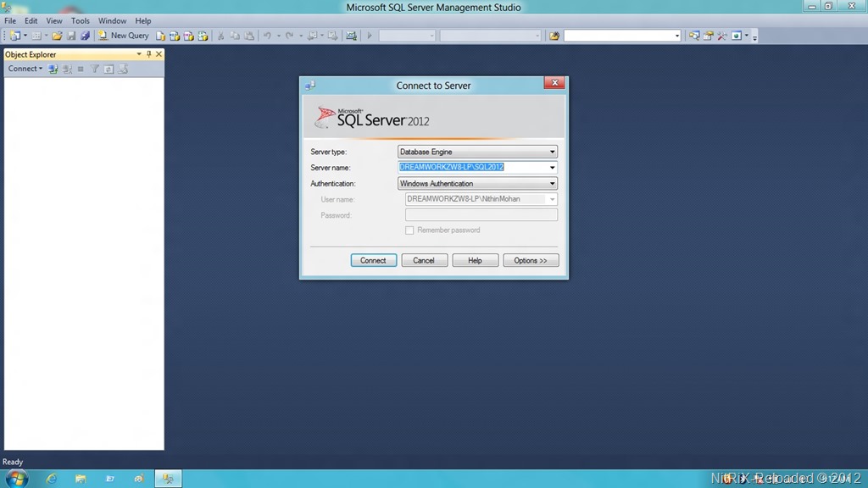Viewport: 868px width, 488px height.
Task: Expand the Server name combo box arrow
Action: (552, 168)
